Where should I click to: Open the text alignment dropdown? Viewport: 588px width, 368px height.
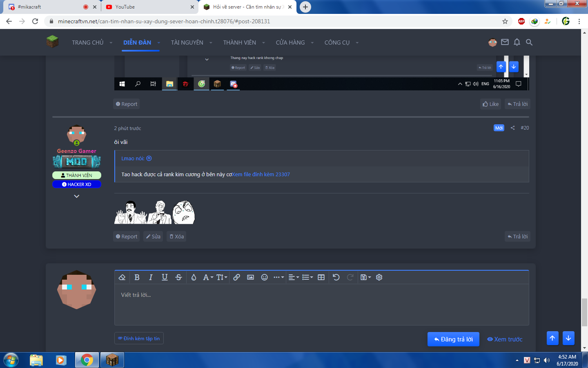pyautogui.click(x=294, y=277)
